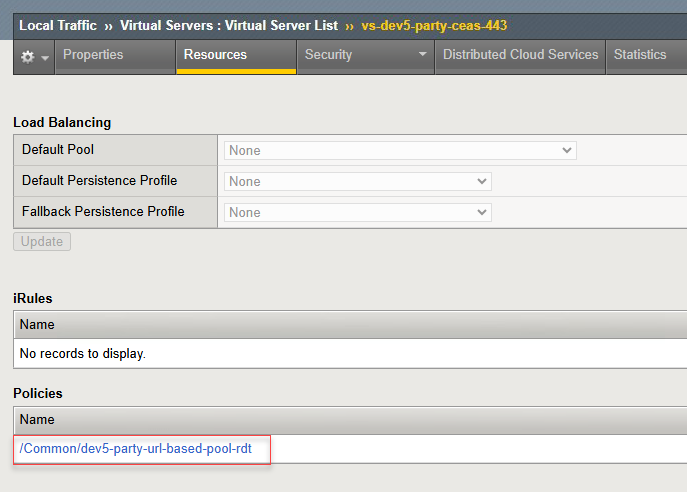Click the Default Pool row label

click(64, 150)
